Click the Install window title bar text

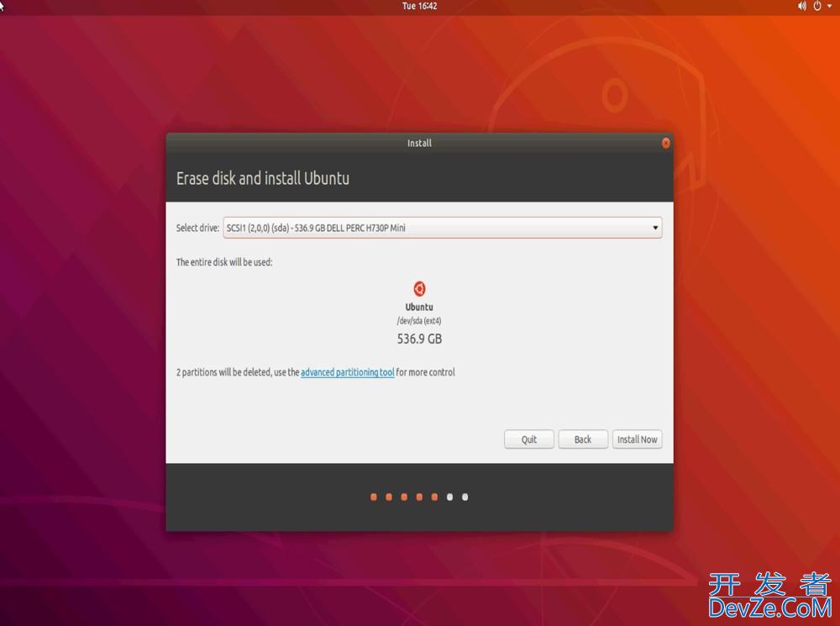(419, 143)
